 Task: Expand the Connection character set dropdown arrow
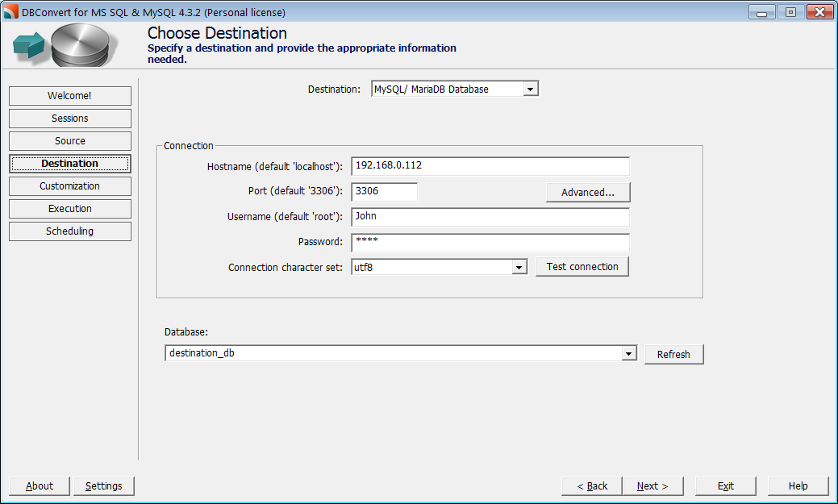pos(519,267)
